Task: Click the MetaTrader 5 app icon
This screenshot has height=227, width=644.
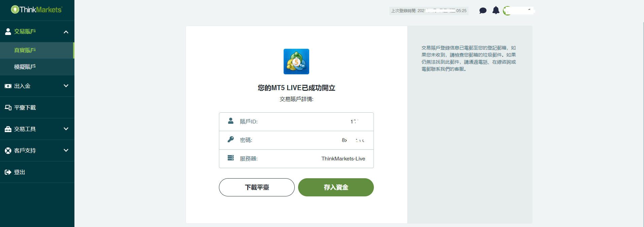Action: tap(296, 62)
